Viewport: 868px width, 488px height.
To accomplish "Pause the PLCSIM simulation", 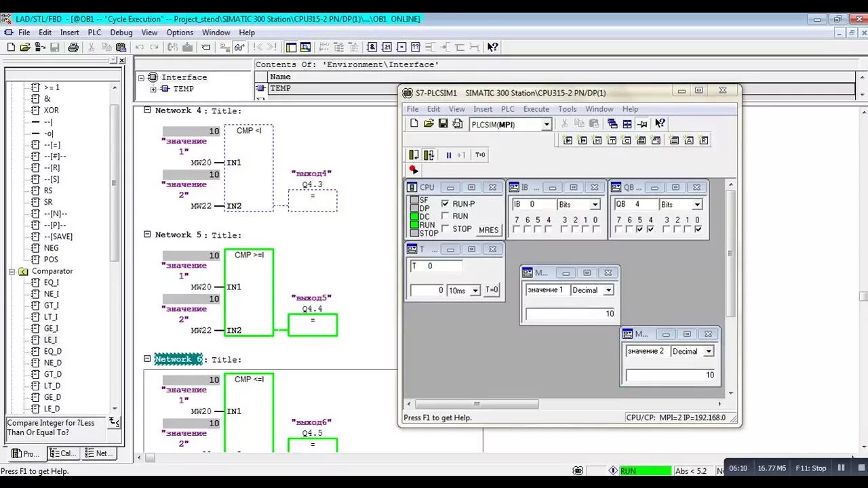I will point(449,155).
